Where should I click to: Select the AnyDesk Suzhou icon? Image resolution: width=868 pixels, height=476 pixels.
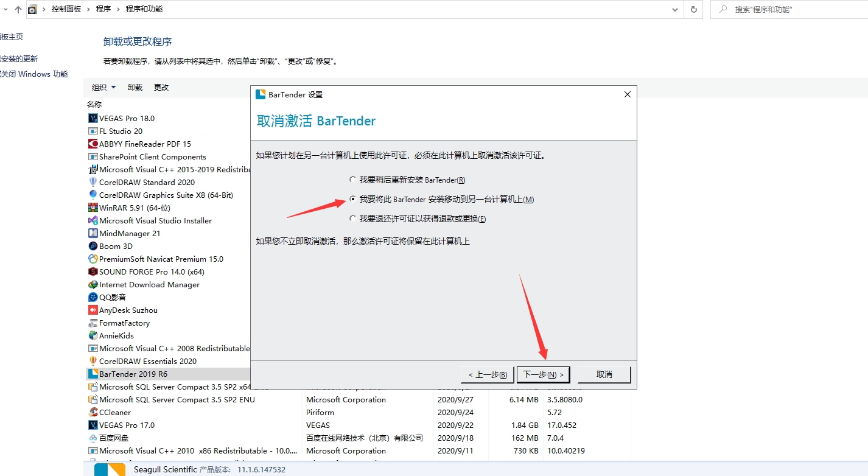pos(93,310)
